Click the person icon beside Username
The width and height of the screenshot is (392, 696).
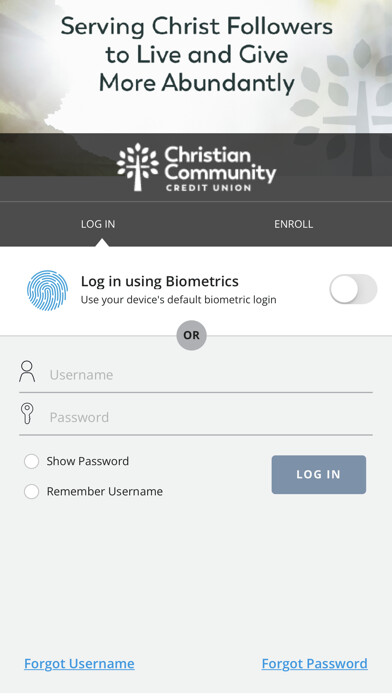tap(27, 372)
